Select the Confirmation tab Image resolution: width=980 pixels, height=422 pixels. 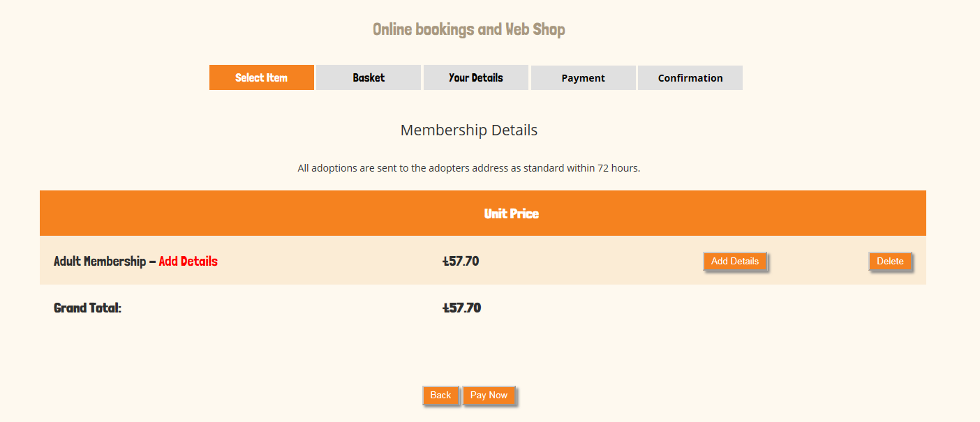[690, 78]
